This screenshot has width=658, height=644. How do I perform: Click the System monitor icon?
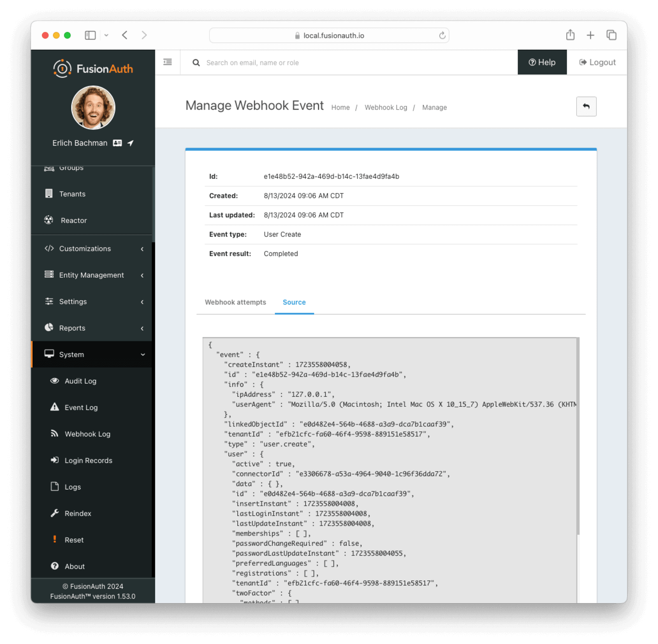(x=49, y=354)
